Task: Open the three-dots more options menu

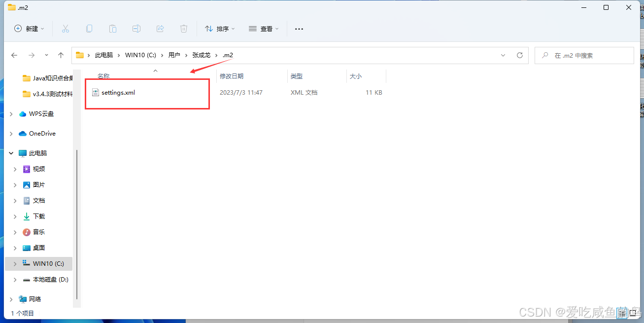Action: tap(299, 29)
